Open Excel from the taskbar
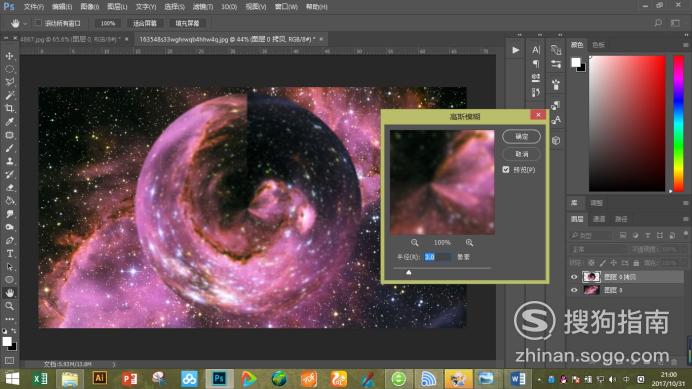Viewport: 692px width, 389px height. [x=40, y=379]
